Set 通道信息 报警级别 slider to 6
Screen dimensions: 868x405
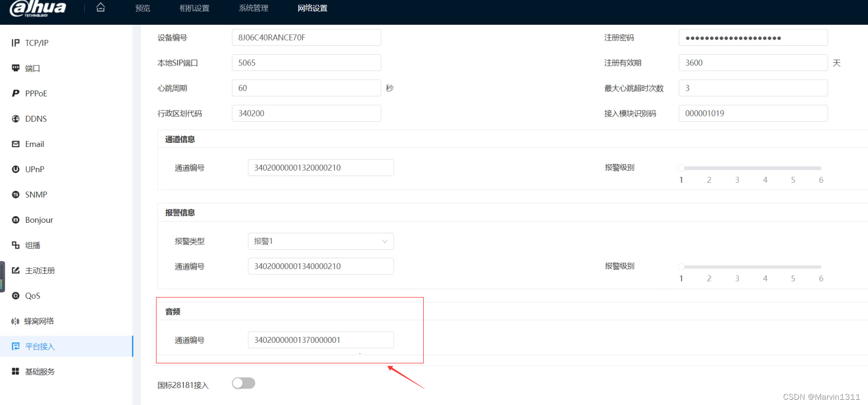coord(821,168)
